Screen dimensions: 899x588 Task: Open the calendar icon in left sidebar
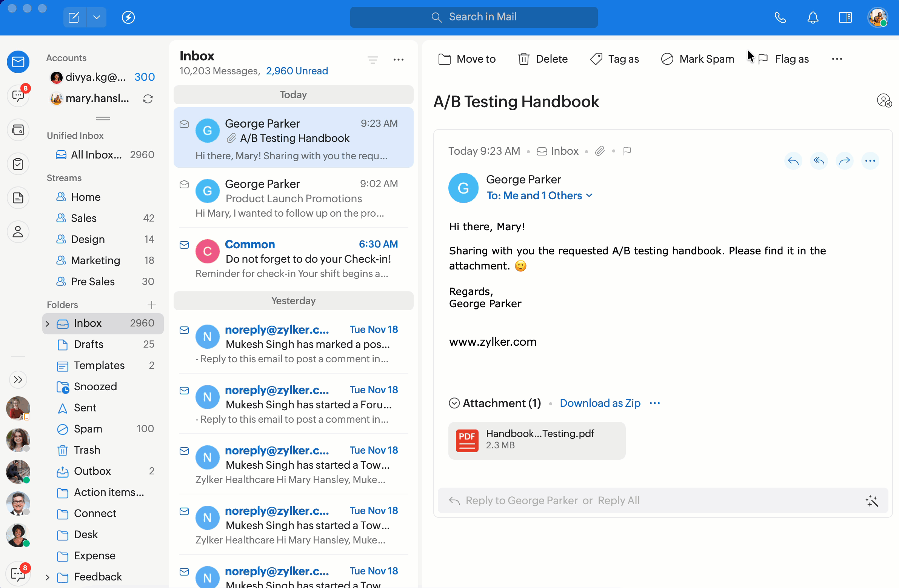tap(18, 130)
